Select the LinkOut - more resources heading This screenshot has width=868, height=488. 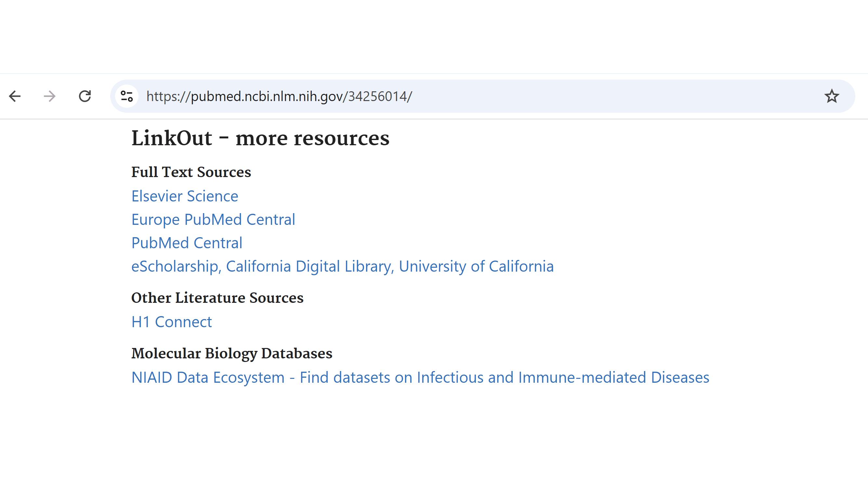[260, 138]
